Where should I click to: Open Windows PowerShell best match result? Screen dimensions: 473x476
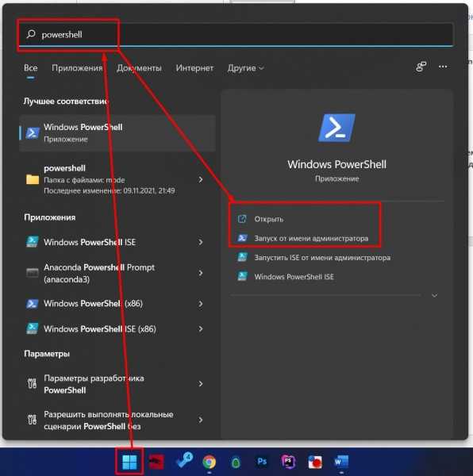point(117,133)
